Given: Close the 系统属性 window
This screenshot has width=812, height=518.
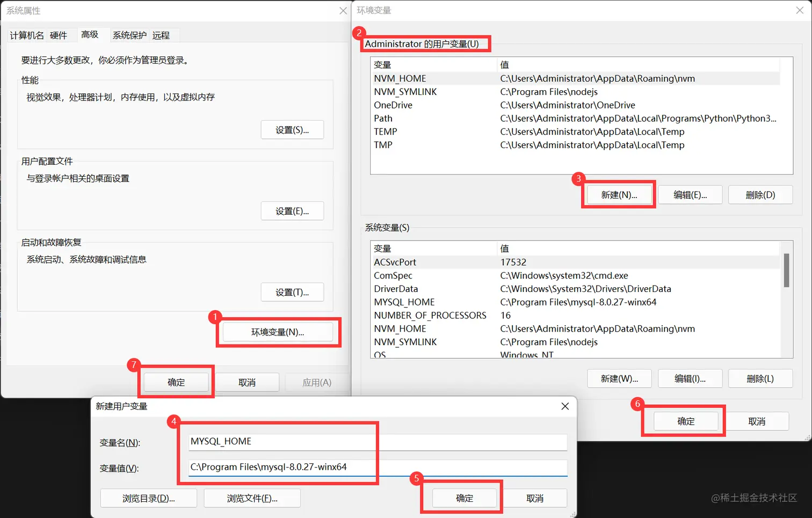Looking at the screenshot, I should point(343,11).
